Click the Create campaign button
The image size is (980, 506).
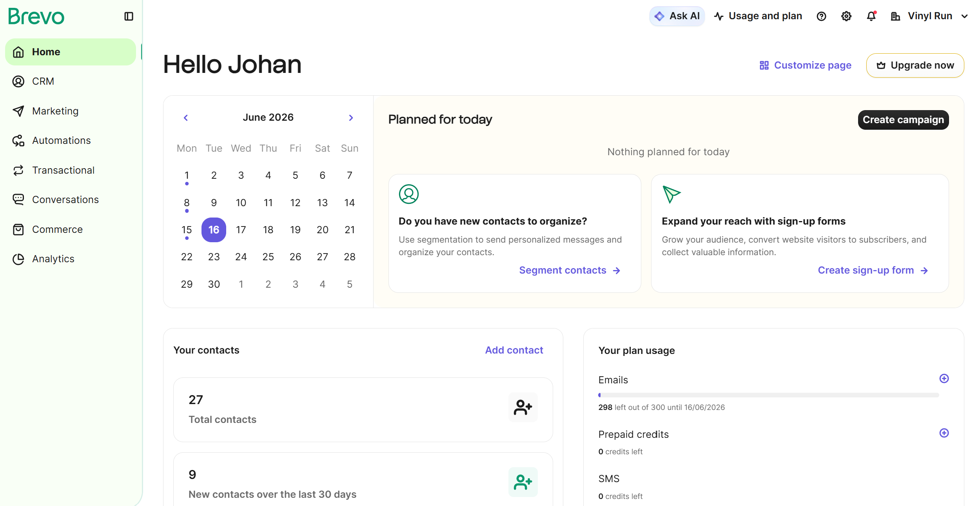(x=903, y=120)
